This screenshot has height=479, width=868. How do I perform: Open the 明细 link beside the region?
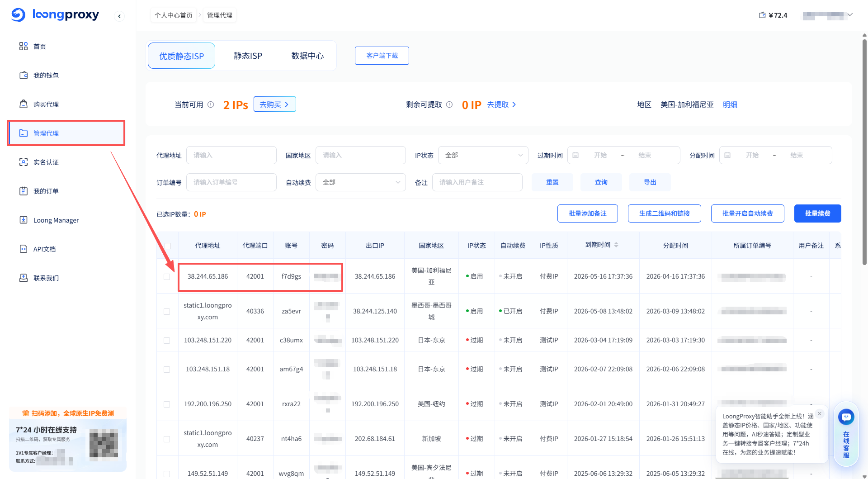point(730,104)
